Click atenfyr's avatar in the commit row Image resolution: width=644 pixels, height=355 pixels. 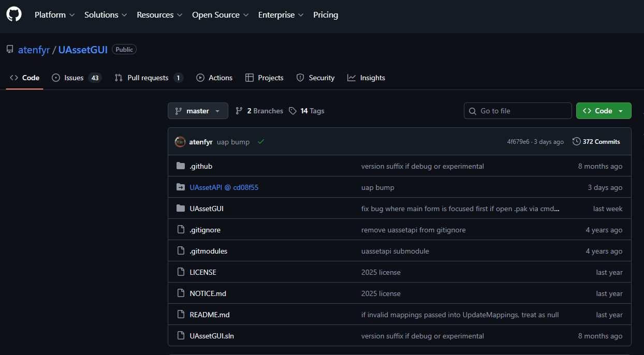180,142
